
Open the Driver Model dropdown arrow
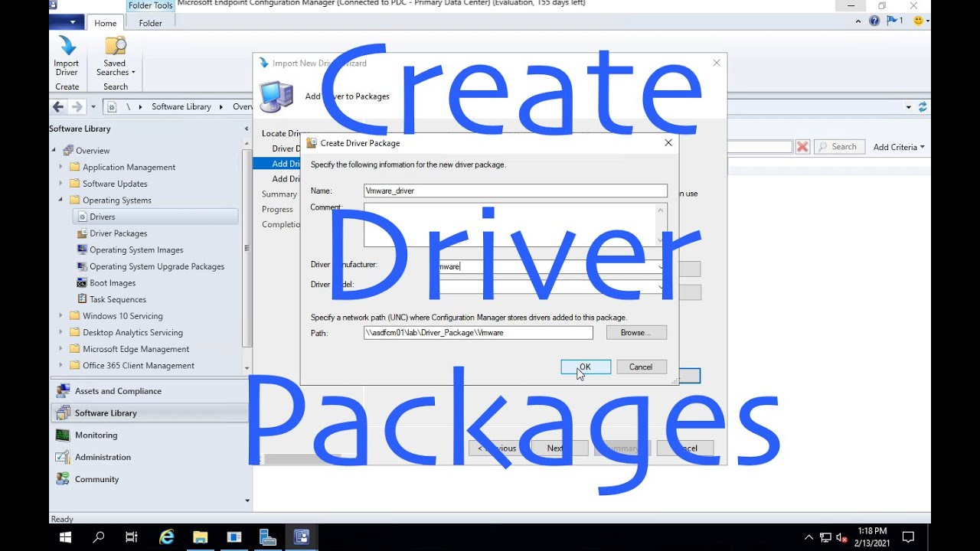coord(661,286)
